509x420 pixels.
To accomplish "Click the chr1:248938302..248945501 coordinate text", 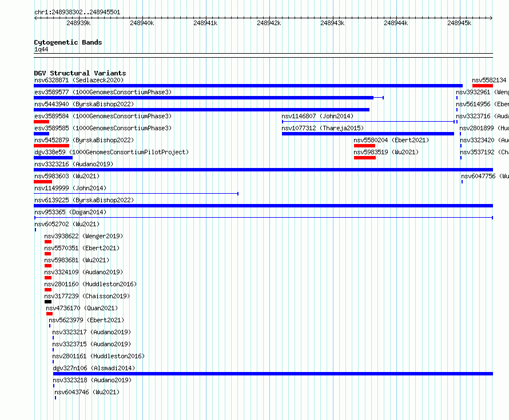I will click(77, 13).
